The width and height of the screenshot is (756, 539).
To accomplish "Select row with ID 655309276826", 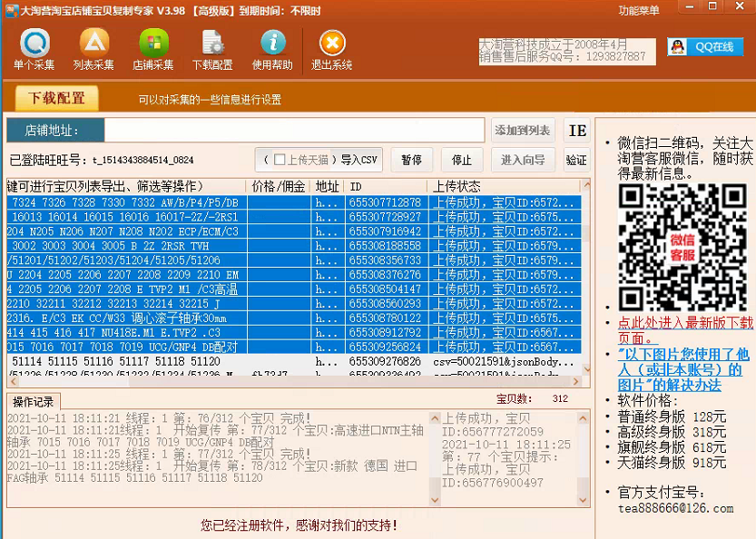I will (294, 361).
